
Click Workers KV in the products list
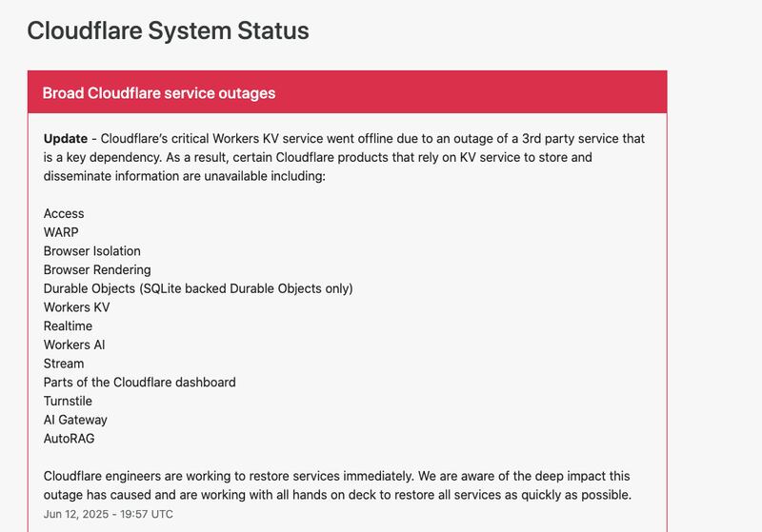[x=76, y=307]
